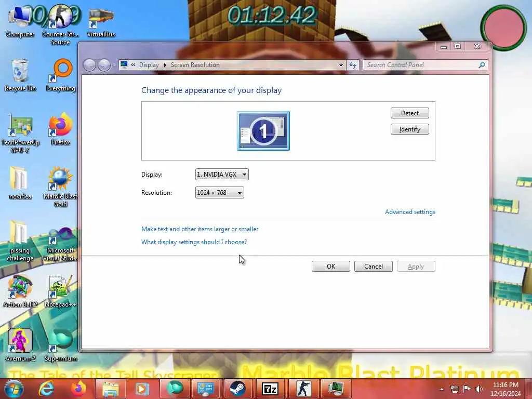
Task: Select the VirtualBus desktop shortcut
Action: tap(101, 22)
